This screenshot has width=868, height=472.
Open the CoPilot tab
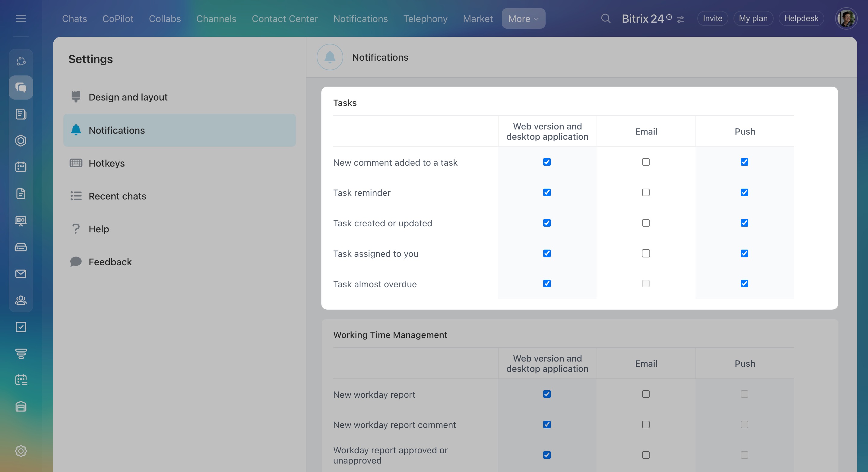pyautogui.click(x=118, y=18)
